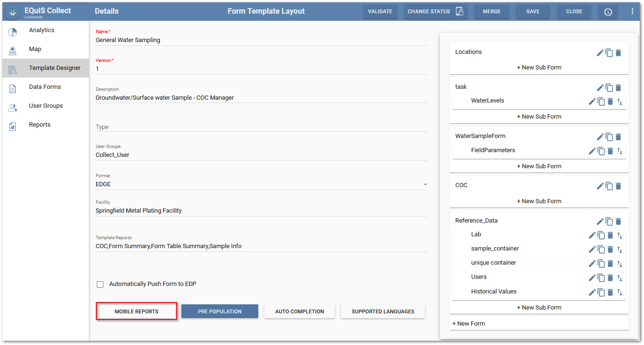
Task: Reorder the FieldParameters sub form with arrows icon
Action: pyautogui.click(x=619, y=151)
